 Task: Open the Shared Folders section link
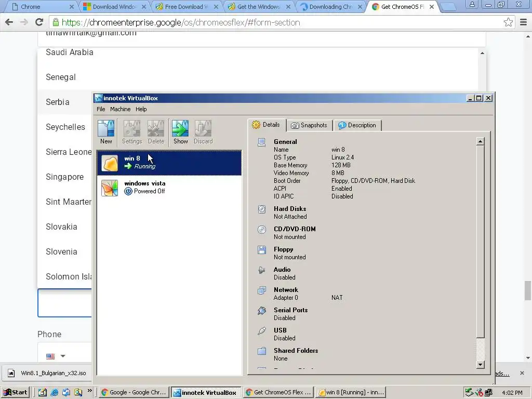pyautogui.click(x=296, y=351)
